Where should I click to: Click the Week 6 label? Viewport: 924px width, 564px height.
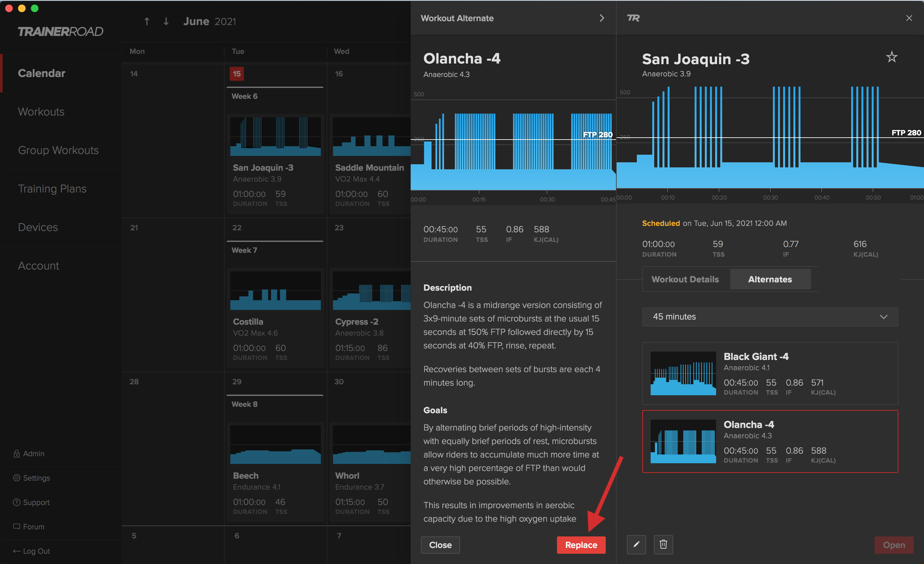[244, 96]
